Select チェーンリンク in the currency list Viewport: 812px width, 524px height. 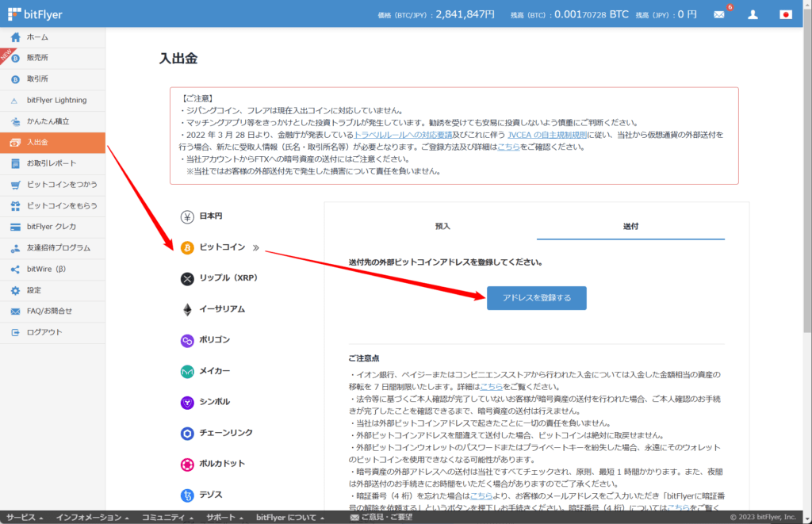[226, 433]
